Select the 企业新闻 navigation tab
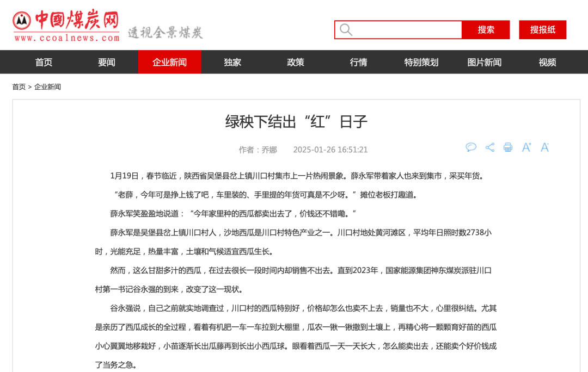 tap(169, 62)
